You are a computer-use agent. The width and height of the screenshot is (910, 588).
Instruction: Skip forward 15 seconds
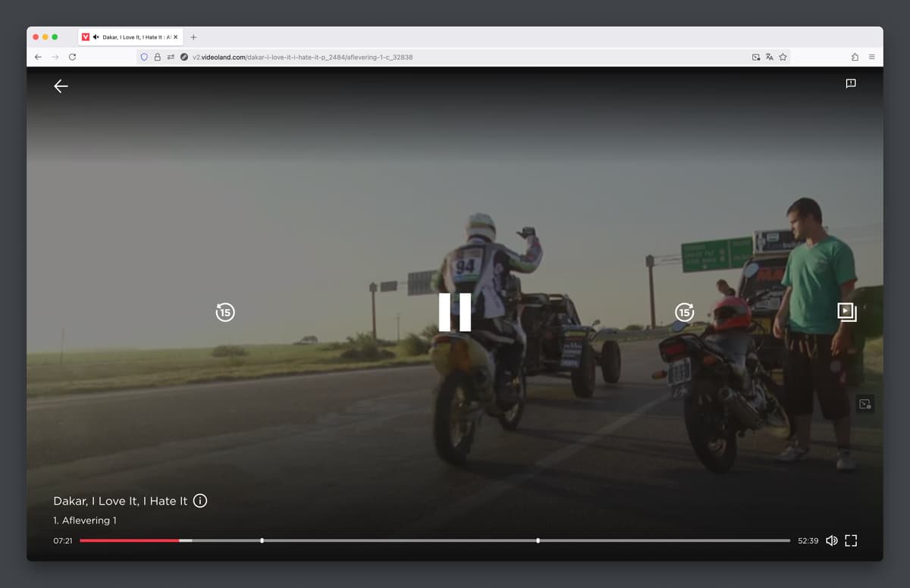coord(684,312)
